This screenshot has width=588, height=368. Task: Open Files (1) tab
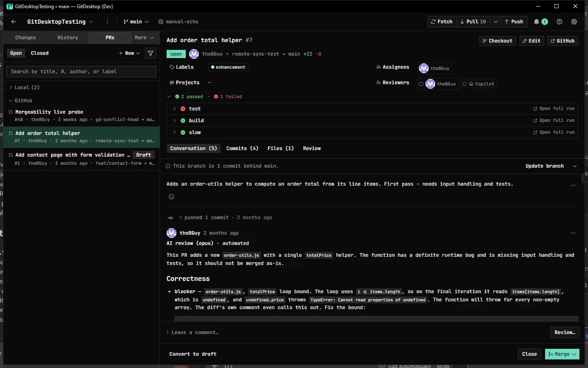(281, 148)
